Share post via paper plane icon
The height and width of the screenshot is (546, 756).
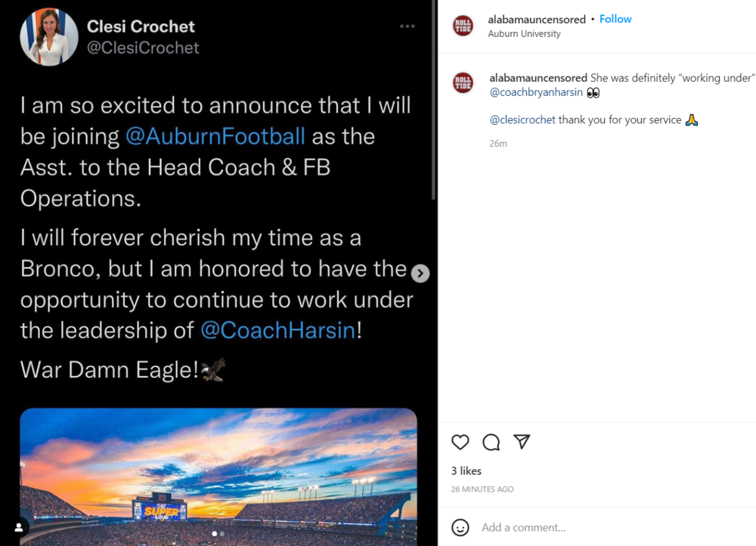click(x=522, y=442)
